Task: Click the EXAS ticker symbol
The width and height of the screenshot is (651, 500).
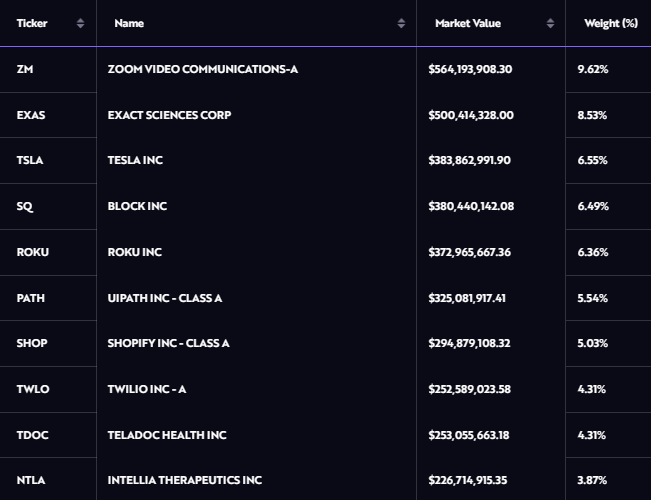Action: coord(31,115)
